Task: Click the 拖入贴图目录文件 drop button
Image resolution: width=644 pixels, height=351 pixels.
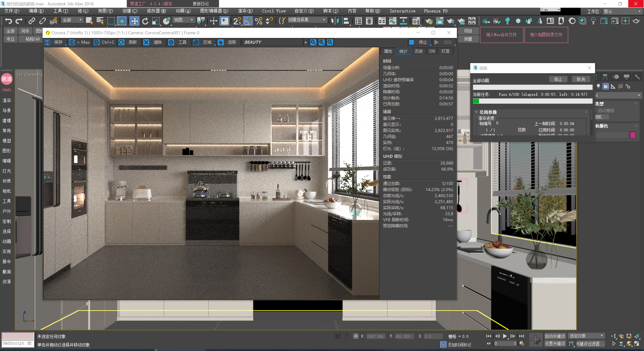Action: coord(546,35)
